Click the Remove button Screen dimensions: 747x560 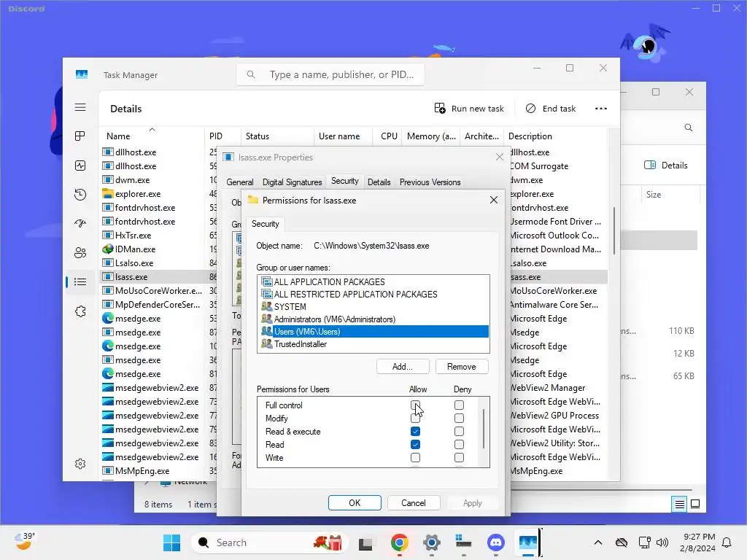coord(461,367)
